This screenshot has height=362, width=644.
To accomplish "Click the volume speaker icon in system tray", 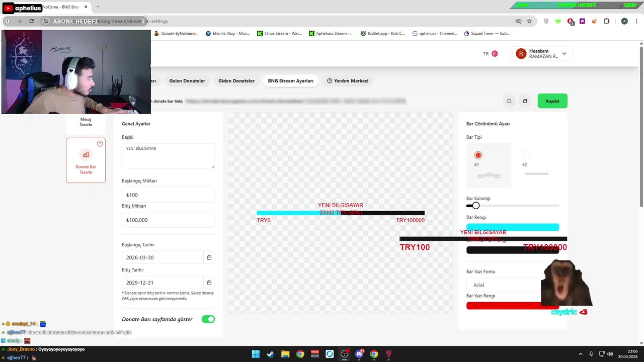I will click(x=610, y=354).
